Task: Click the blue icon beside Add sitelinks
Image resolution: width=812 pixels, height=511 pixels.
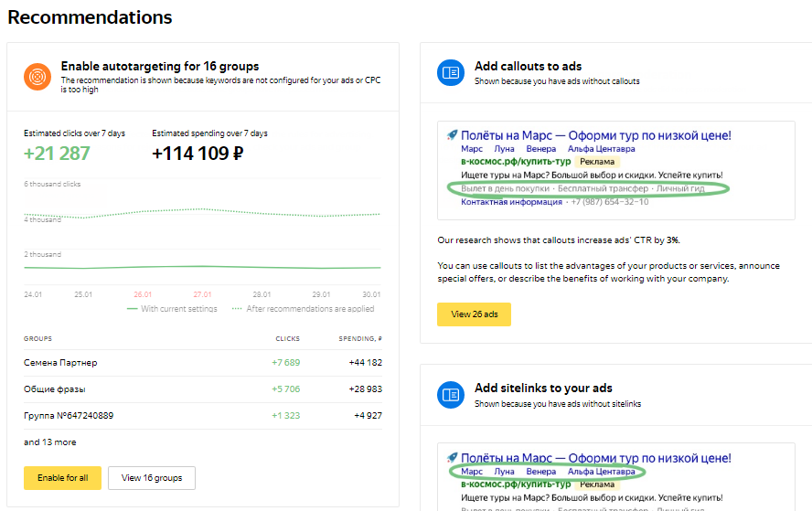Action: tap(451, 395)
